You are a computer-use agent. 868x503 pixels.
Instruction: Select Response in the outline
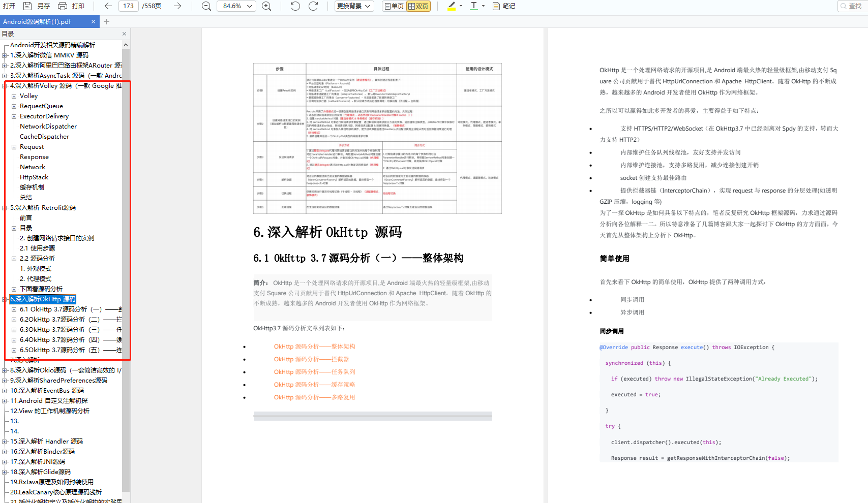point(34,157)
